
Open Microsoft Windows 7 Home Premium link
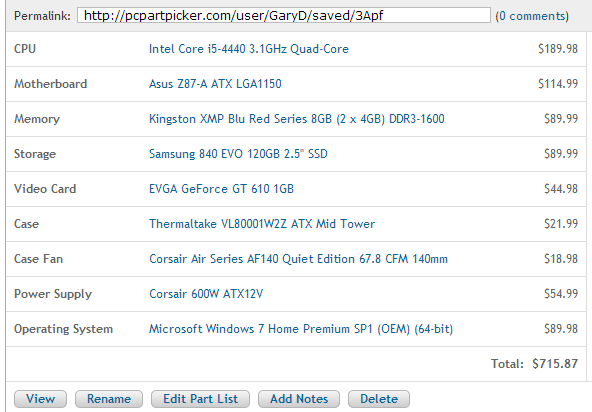coord(301,329)
